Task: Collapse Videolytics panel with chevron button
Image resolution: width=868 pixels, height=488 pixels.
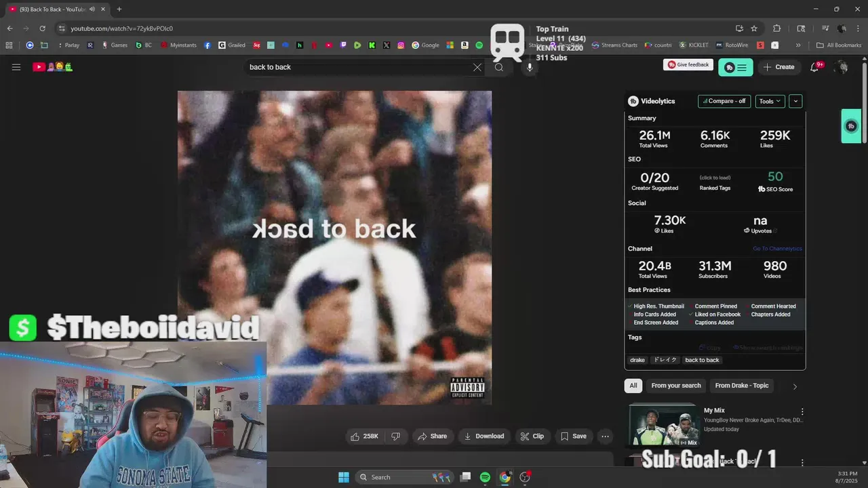Action: click(x=795, y=101)
